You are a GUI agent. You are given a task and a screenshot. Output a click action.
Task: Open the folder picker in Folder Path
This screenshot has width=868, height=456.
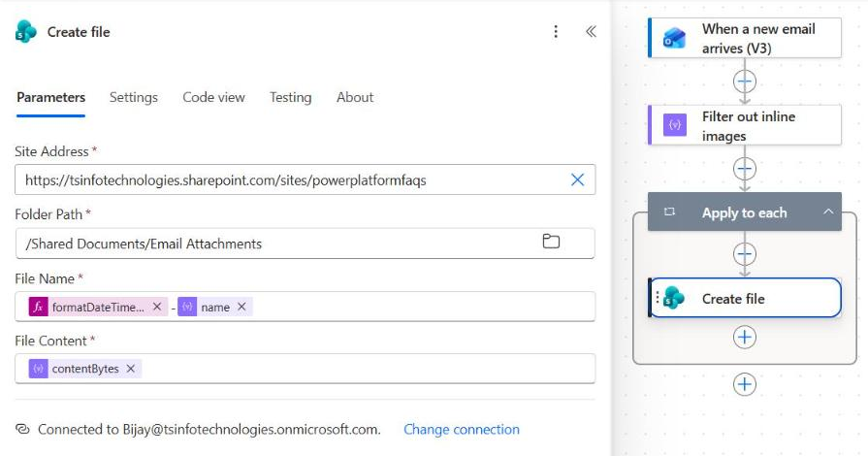click(551, 242)
